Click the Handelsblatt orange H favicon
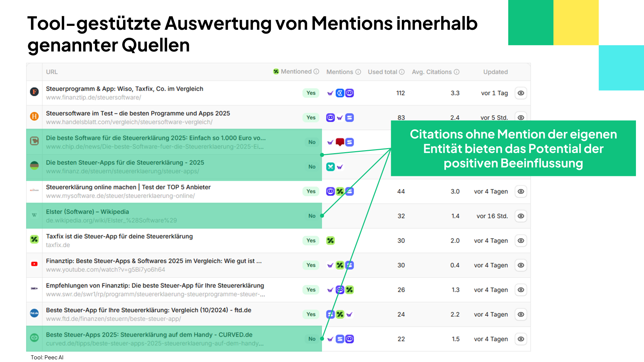 point(34,116)
